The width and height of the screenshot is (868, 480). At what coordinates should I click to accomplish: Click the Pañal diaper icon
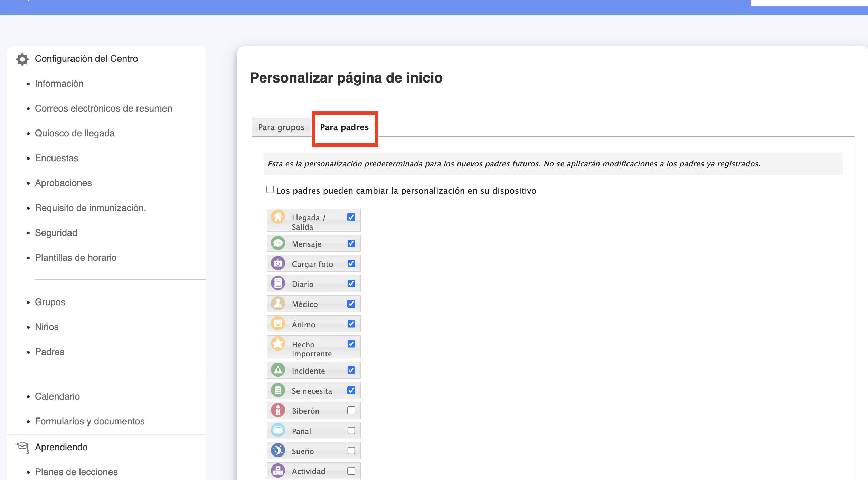[x=278, y=430]
